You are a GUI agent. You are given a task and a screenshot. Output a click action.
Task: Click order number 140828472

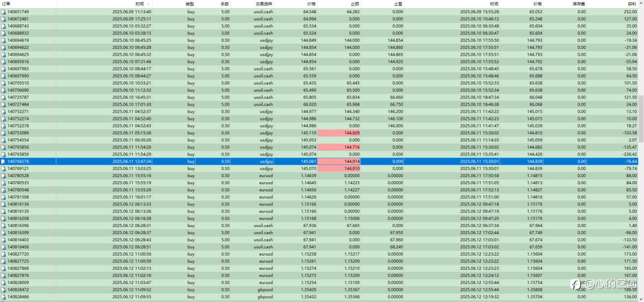tap(18, 290)
